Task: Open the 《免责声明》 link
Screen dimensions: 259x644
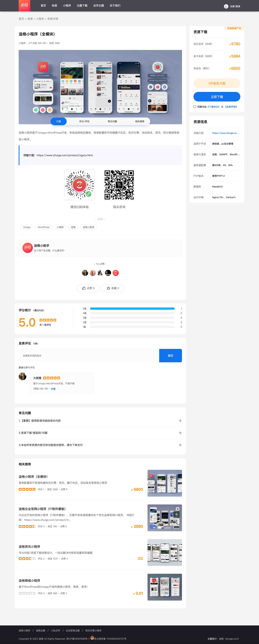Action: click(231, 107)
